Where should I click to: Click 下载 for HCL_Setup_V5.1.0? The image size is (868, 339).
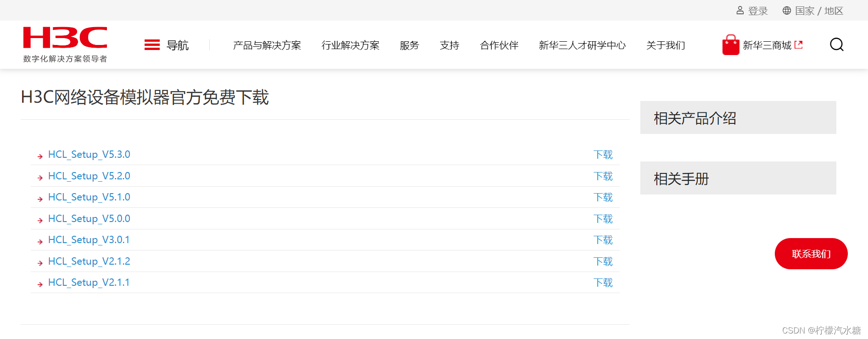(x=603, y=197)
